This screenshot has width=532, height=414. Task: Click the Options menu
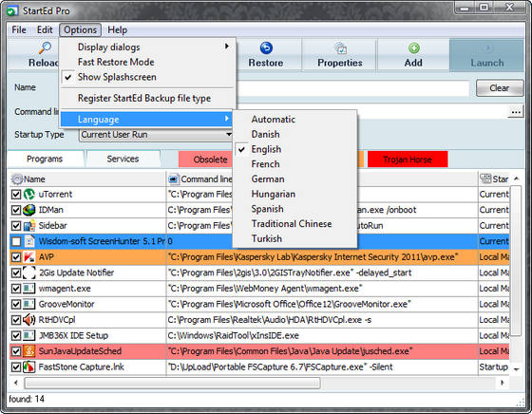[x=81, y=29]
